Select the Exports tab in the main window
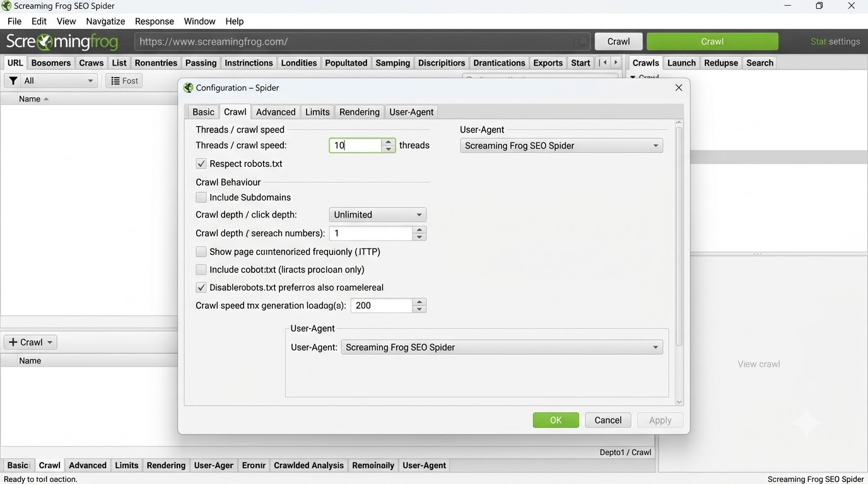Screen dimensions: 868x484 (548, 63)
